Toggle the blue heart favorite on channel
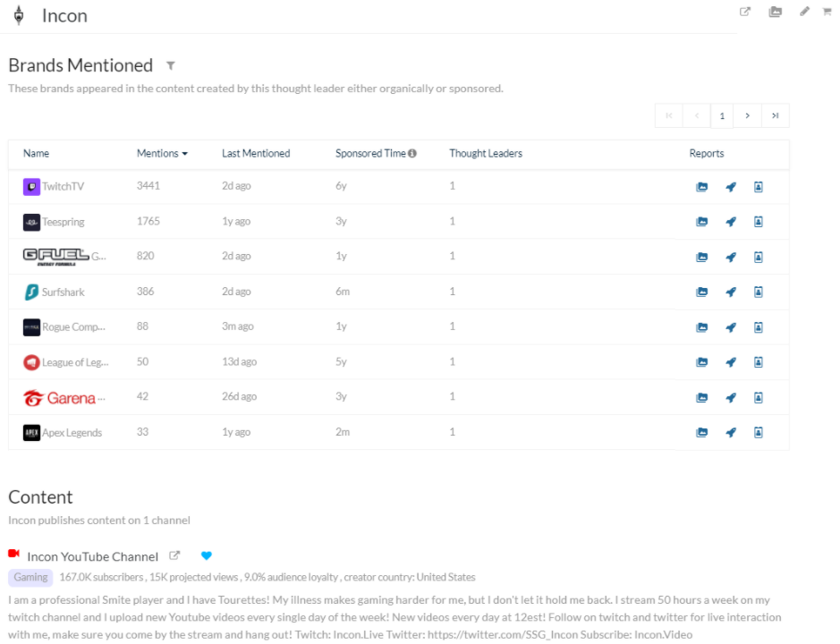Screen dimensions: 840x644 point(207,555)
